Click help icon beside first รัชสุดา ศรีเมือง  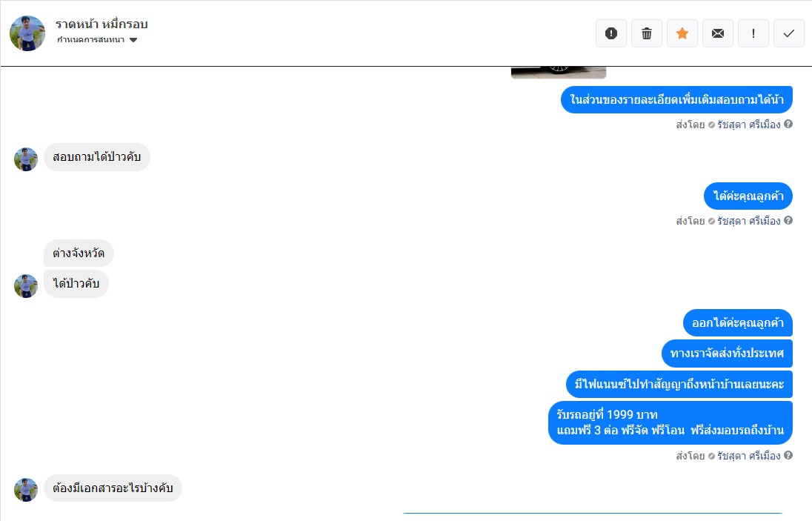pos(788,124)
